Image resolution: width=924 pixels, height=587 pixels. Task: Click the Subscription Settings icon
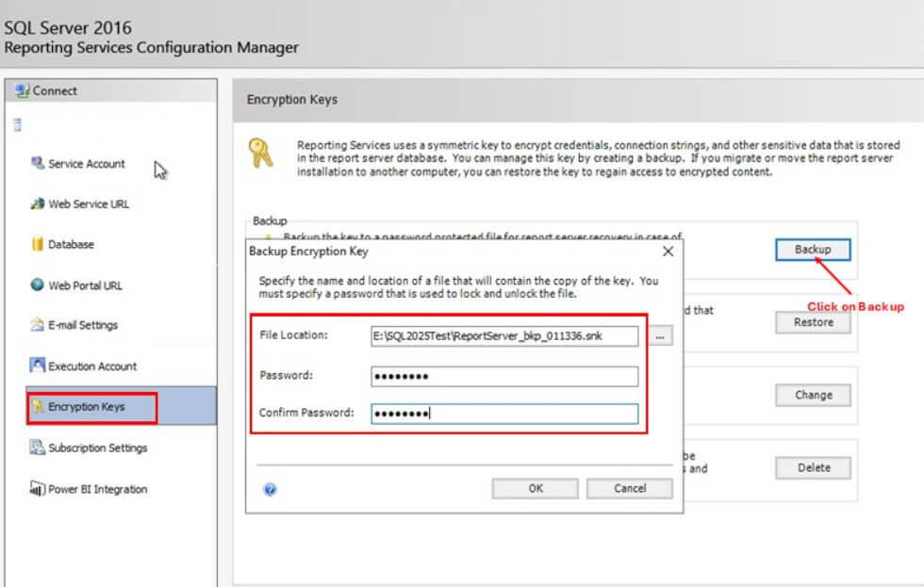tap(37, 448)
